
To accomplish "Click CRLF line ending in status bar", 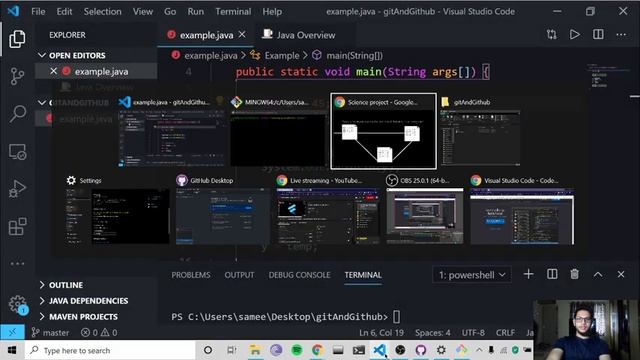I will 505,333.
